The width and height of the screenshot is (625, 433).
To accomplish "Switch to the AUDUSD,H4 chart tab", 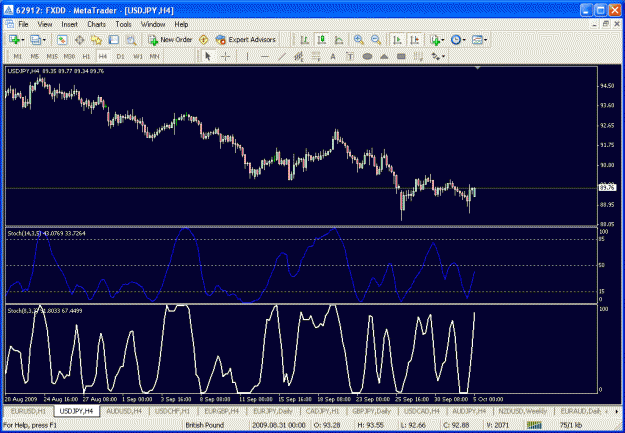I will [124, 411].
